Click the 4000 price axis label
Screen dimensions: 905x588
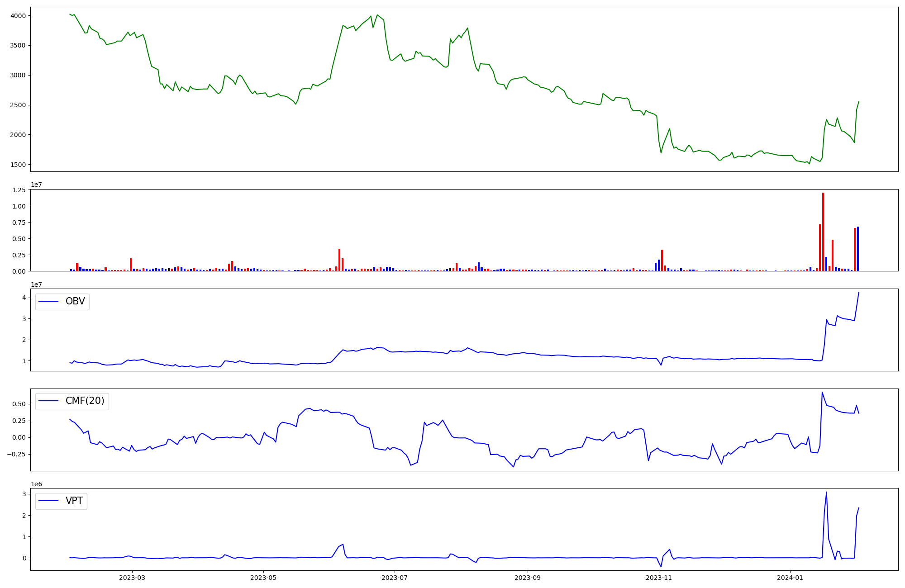pos(18,16)
